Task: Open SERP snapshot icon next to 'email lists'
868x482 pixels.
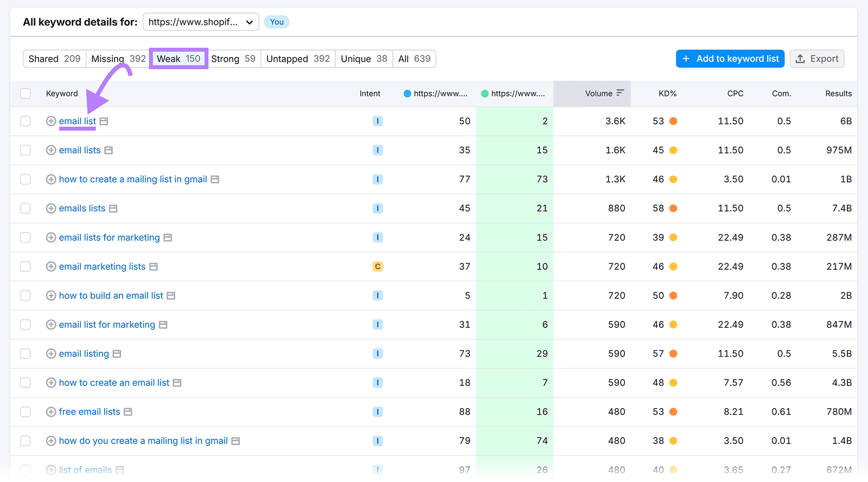Action: [x=108, y=150]
